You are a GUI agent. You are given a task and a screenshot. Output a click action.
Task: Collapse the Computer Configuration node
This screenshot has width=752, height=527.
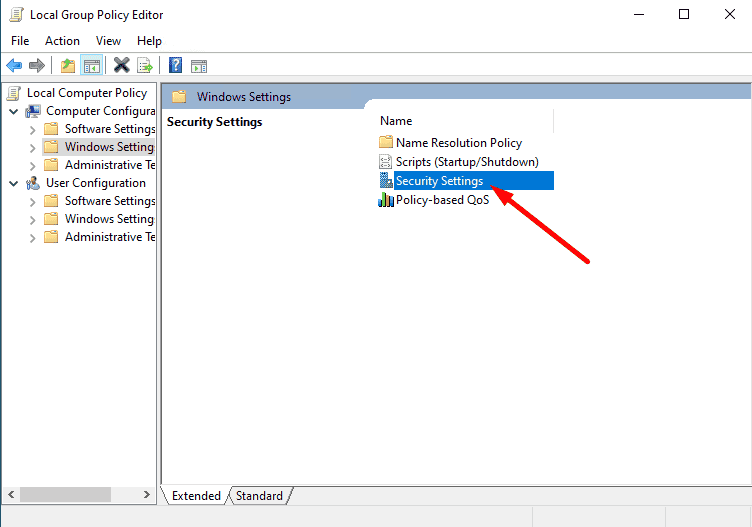[14, 112]
